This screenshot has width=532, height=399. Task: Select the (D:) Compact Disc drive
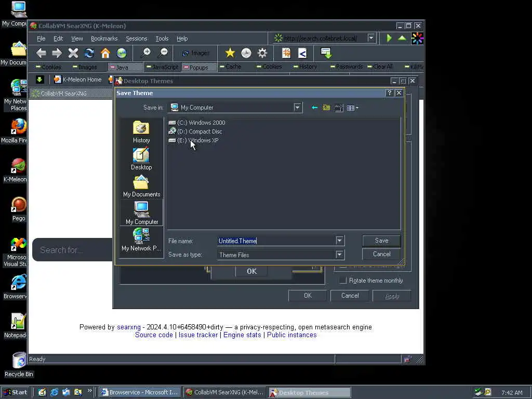(x=195, y=131)
